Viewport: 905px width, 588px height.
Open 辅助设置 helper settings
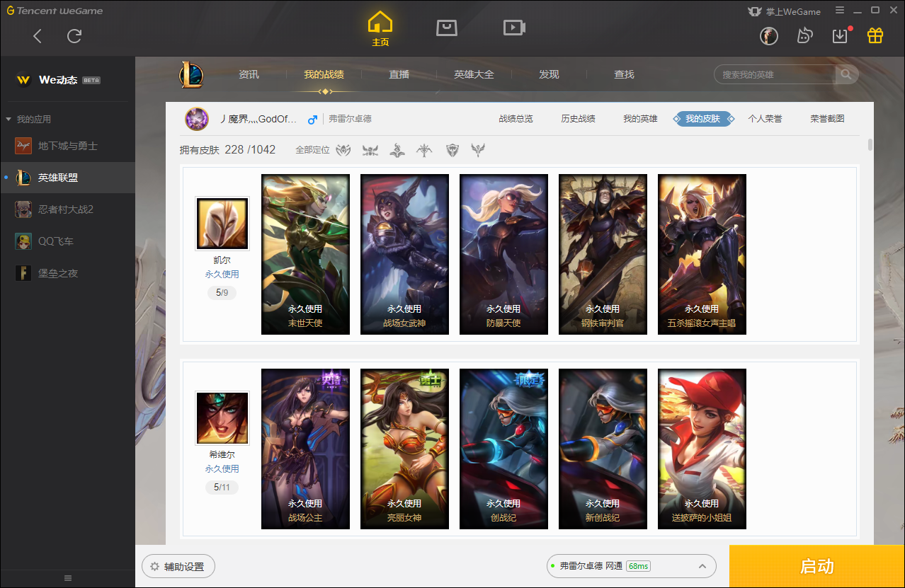pos(178,567)
